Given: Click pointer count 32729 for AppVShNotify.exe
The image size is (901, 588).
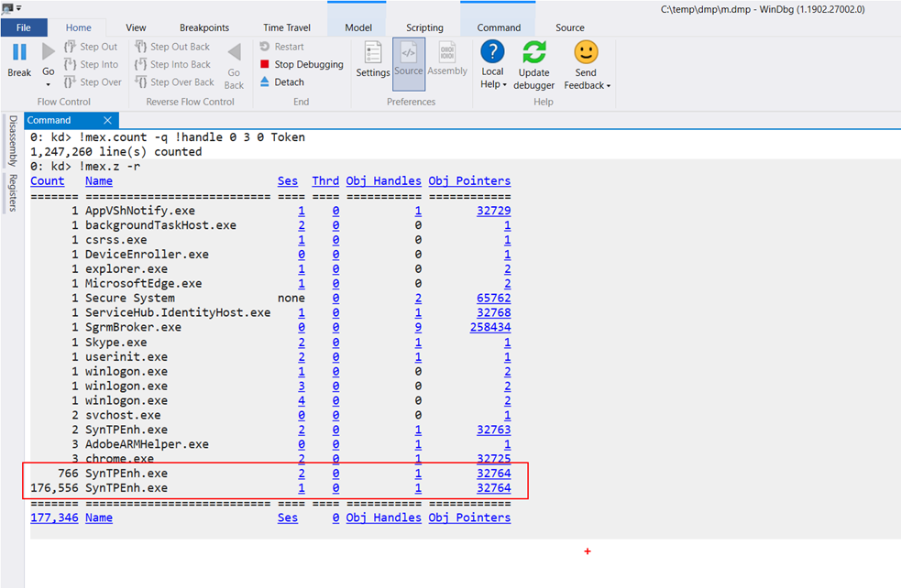Looking at the screenshot, I should [494, 211].
